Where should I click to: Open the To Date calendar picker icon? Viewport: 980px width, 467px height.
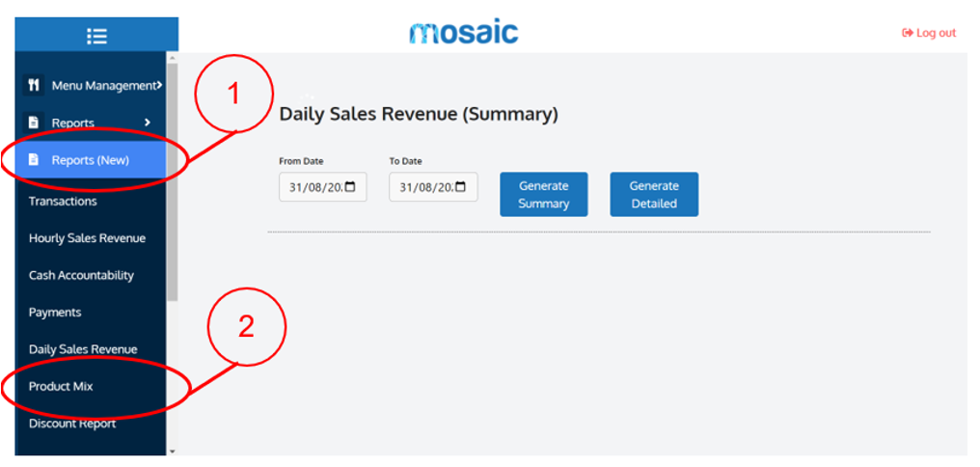[461, 187]
